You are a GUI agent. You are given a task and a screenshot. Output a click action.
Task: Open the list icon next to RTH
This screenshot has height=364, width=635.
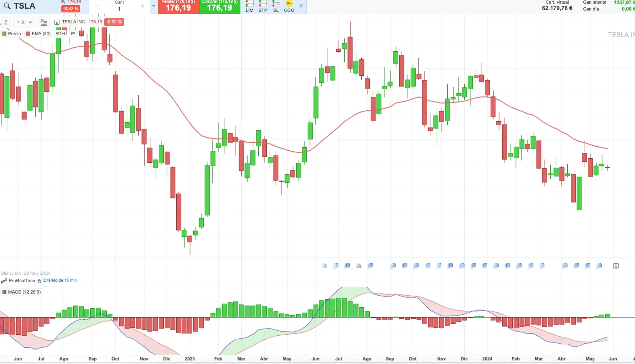pyautogui.click(x=73, y=33)
